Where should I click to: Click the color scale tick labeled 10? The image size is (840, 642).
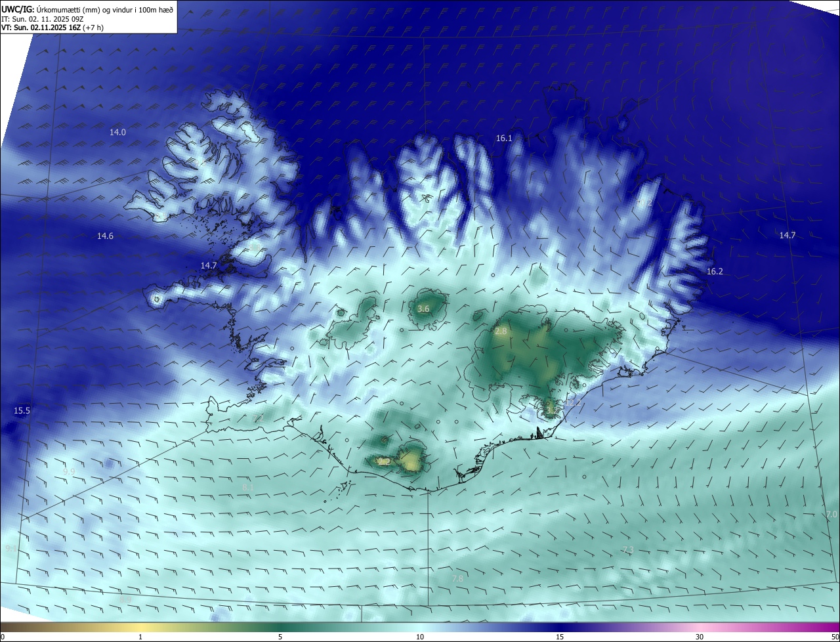click(x=420, y=637)
